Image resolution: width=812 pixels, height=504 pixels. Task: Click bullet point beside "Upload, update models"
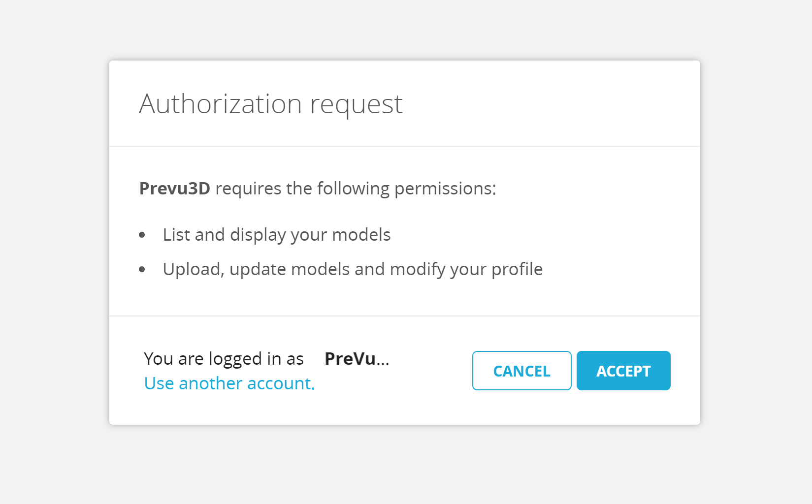pos(142,269)
